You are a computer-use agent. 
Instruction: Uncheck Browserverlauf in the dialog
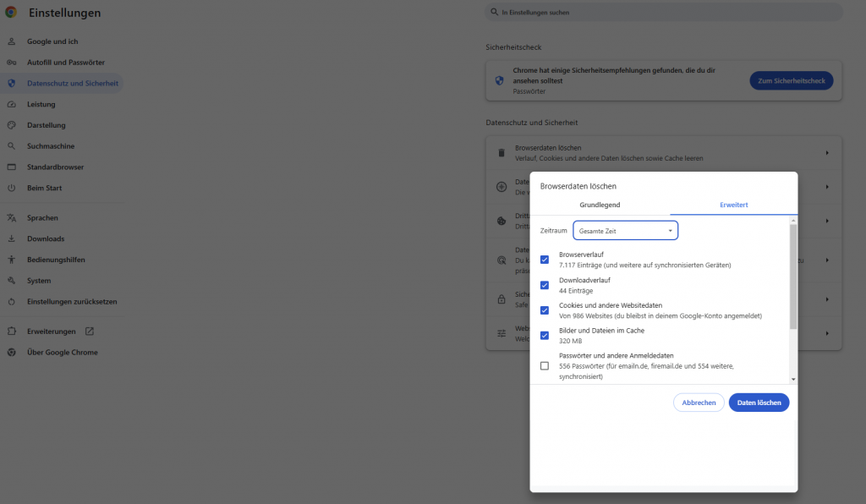click(545, 260)
